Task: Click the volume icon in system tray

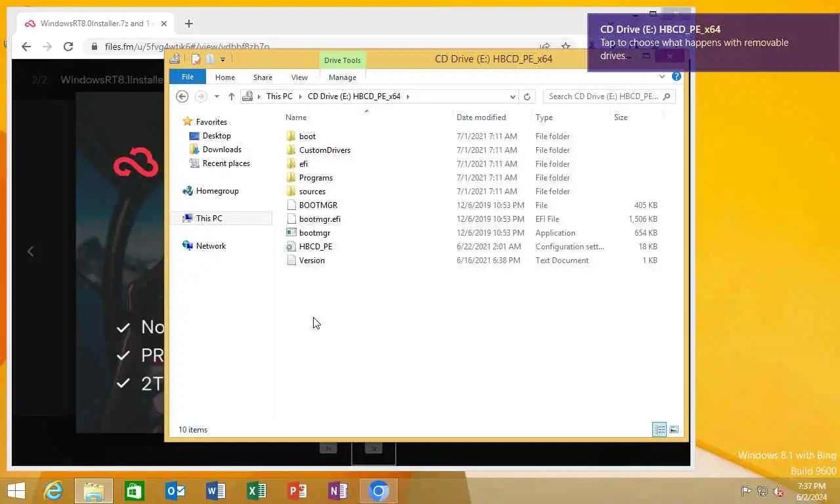Action: [778, 491]
